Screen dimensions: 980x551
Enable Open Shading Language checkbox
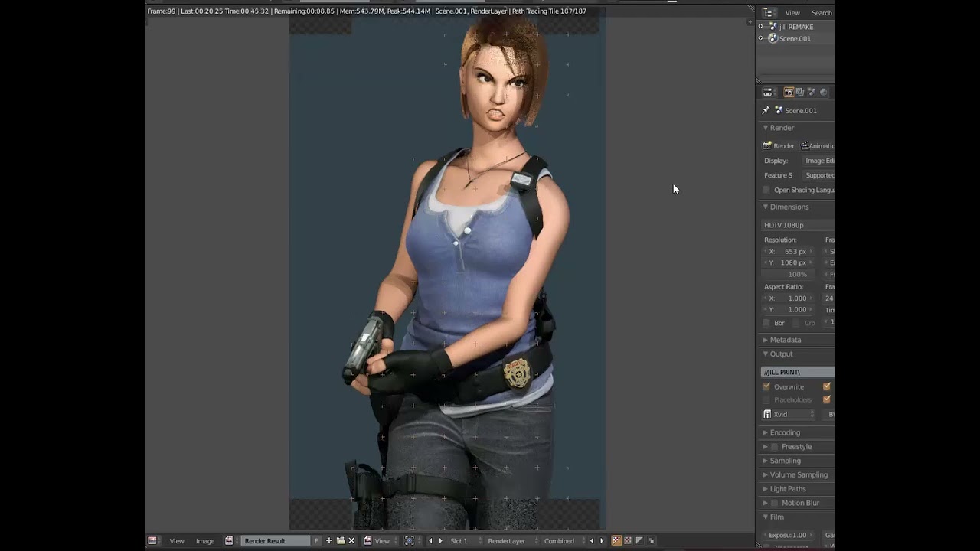767,190
